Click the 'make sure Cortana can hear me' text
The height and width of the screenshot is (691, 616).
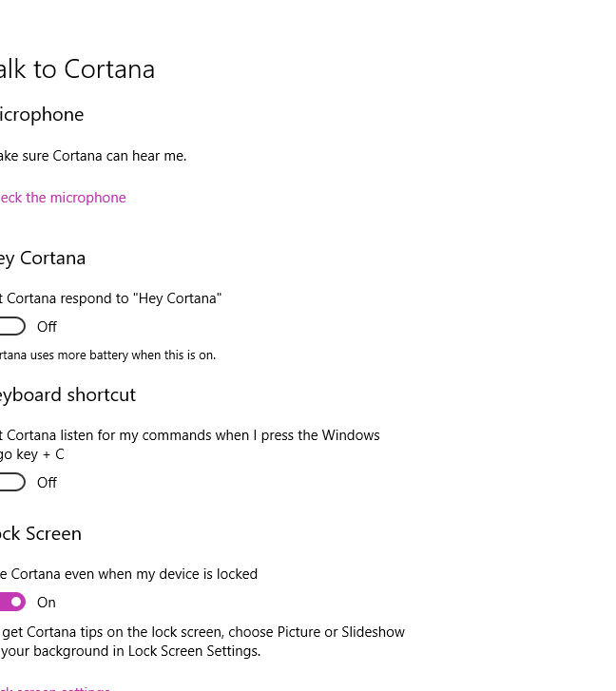coord(93,156)
